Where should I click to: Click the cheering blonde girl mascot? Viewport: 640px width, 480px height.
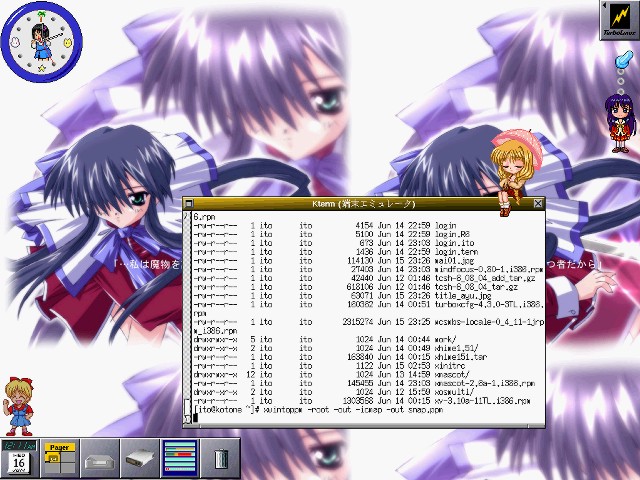click(x=18, y=407)
